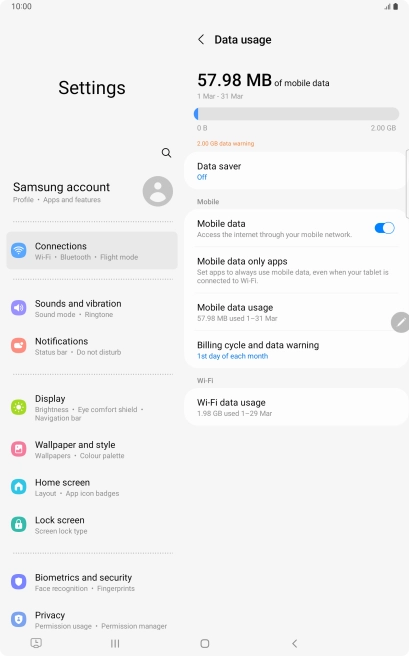Open Biometrics and security settings

[92, 582]
